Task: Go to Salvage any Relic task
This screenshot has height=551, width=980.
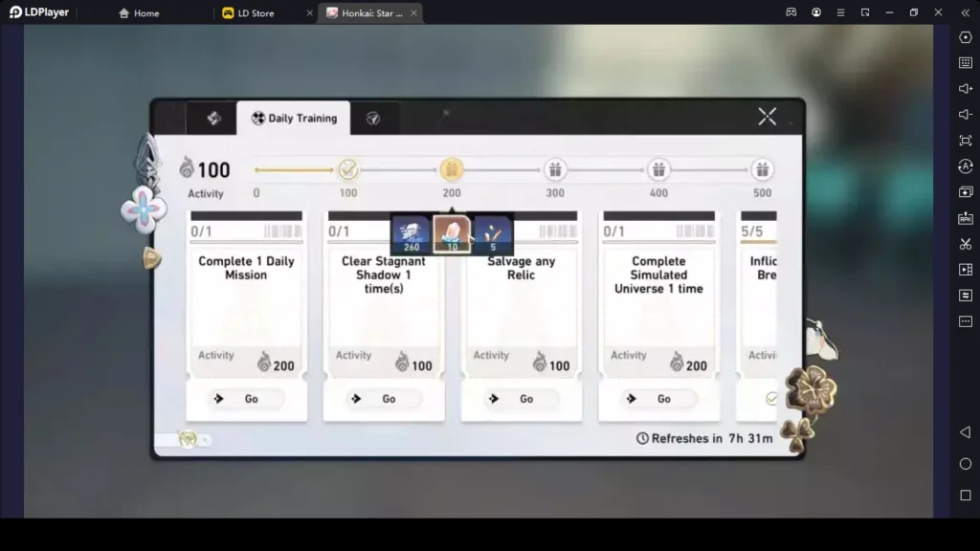Action: tap(522, 399)
